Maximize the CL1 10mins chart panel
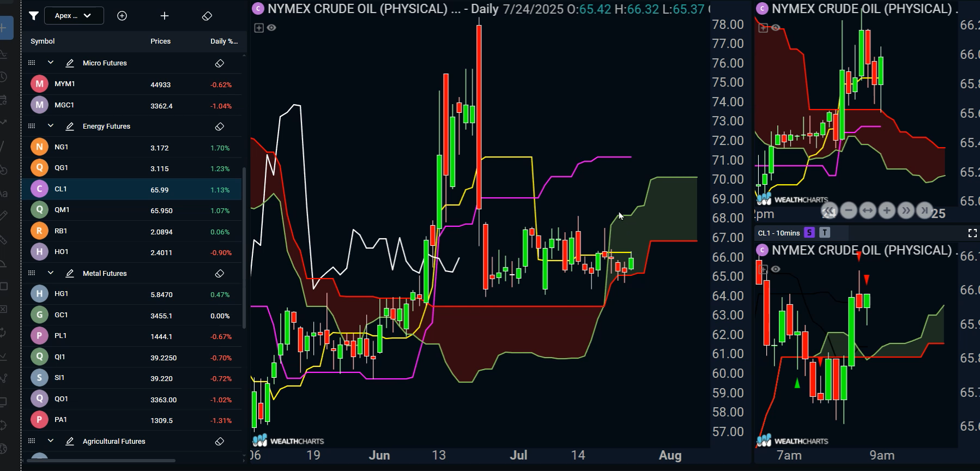The height and width of the screenshot is (471, 980). (972, 233)
